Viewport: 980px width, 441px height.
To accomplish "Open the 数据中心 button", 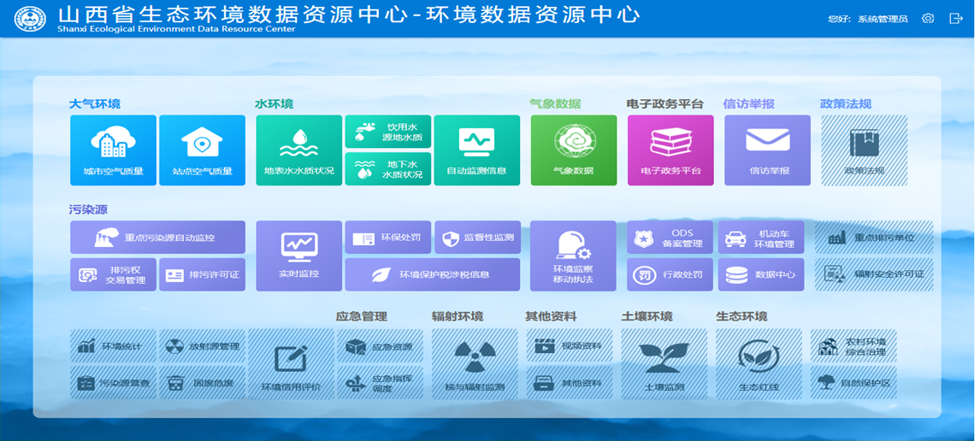I will [x=760, y=274].
